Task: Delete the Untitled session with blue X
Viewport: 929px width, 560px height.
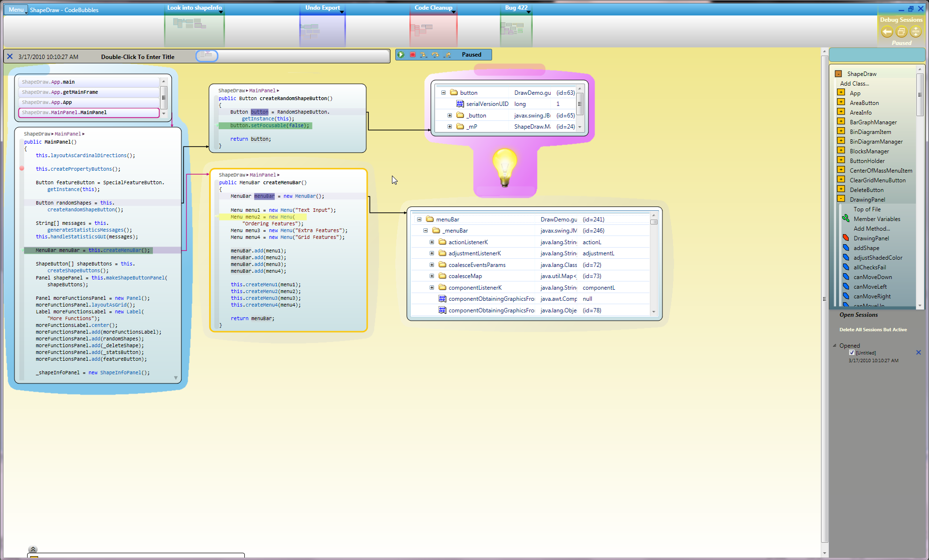Action: tap(918, 353)
